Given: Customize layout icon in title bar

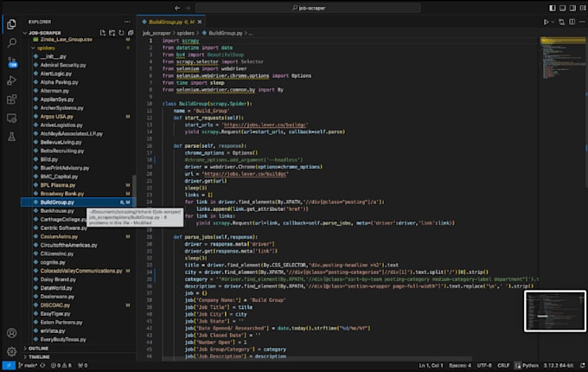Looking at the screenshot, I should [583, 8].
